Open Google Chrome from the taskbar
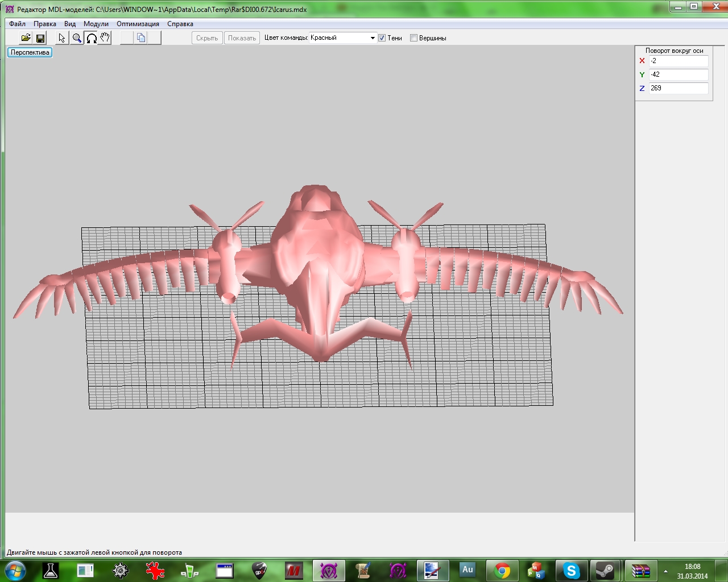Viewport: 728px width, 582px height. tap(502, 570)
